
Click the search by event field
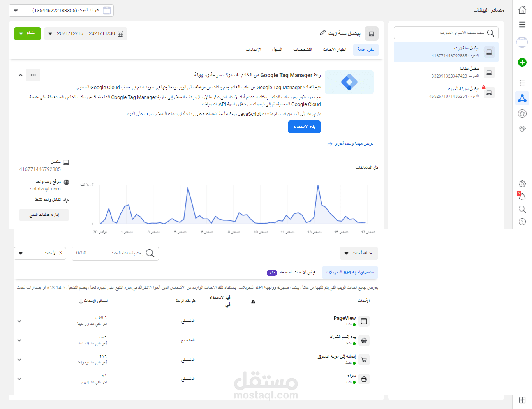point(115,253)
